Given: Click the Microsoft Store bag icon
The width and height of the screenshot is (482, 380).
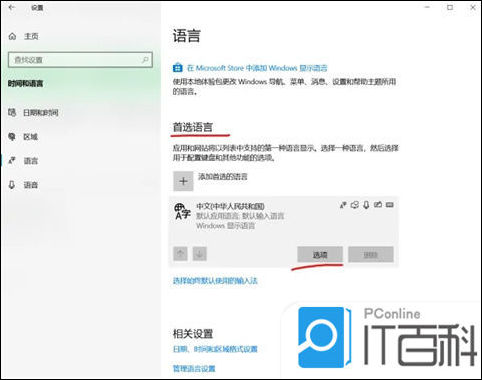Looking at the screenshot, I should point(177,68).
